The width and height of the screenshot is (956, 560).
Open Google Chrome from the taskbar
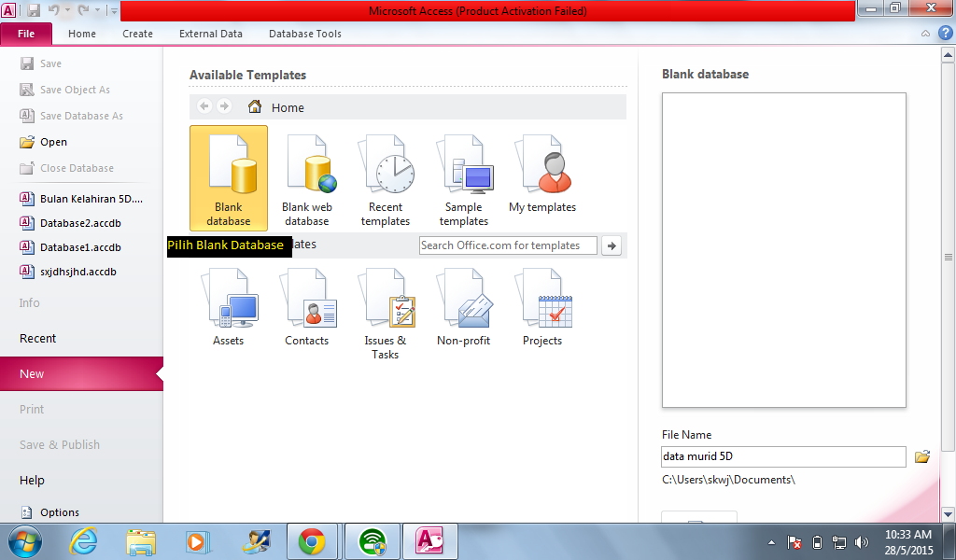[x=312, y=541]
